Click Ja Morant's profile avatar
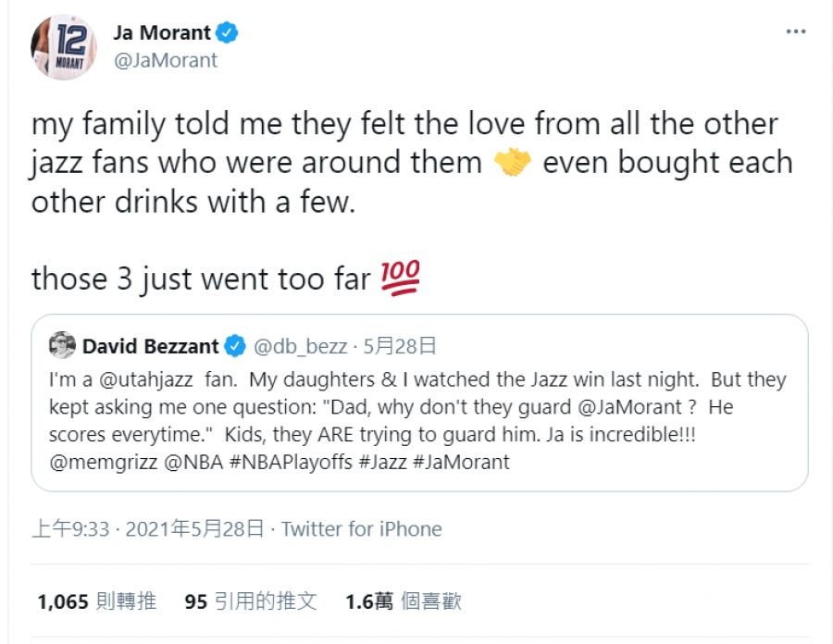The width and height of the screenshot is (833, 644). pos(64,47)
